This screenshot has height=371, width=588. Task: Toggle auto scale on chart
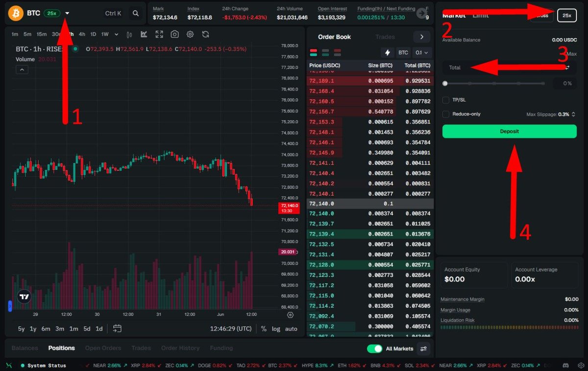pyautogui.click(x=291, y=328)
